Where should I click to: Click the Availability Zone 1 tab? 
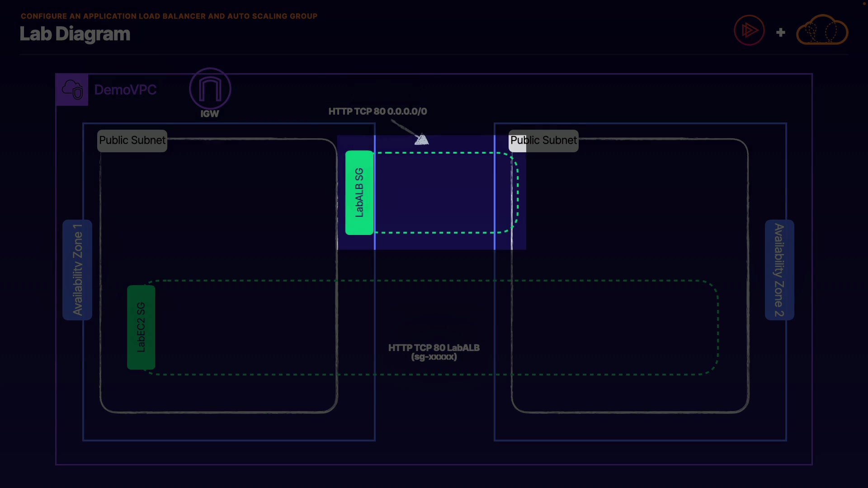pos(77,270)
